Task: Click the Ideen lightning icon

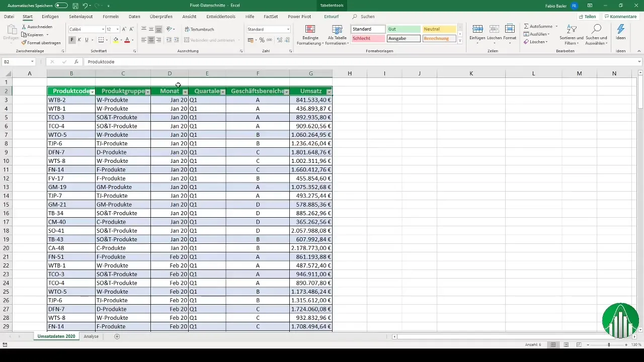Action: (621, 29)
